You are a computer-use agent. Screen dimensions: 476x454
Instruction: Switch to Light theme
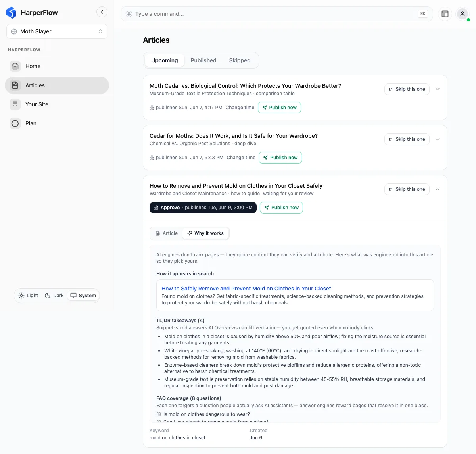click(29, 296)
